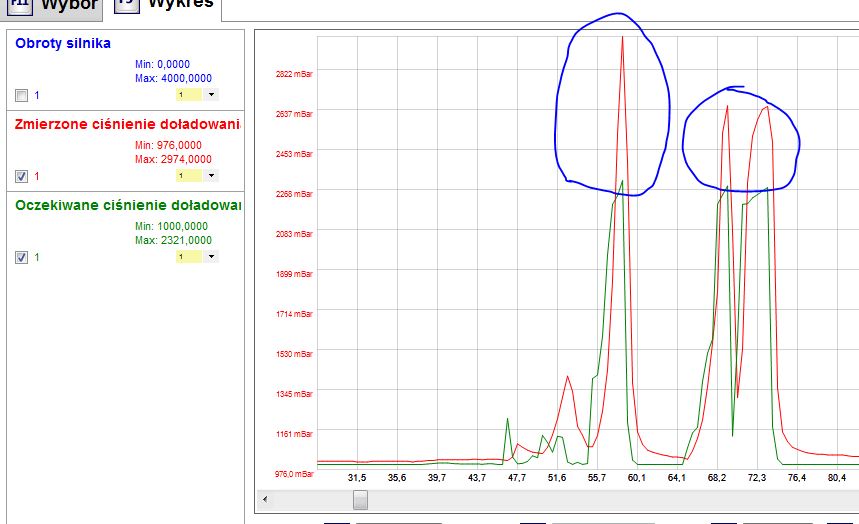Uncheck the Oczekiwane ciśnienie doładowania checkbox
The image size is (859, 524).
point(22,257)
